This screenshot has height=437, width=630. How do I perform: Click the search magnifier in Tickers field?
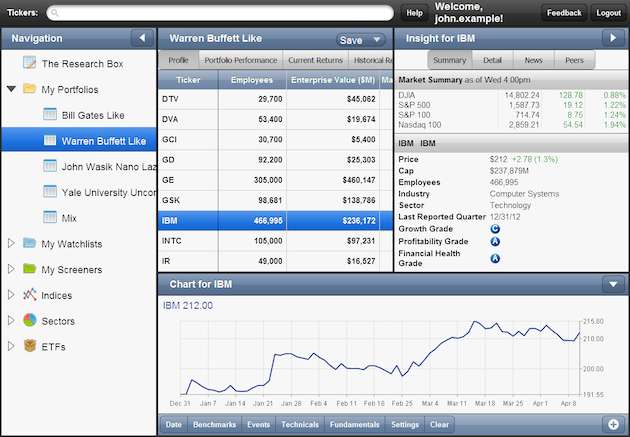(x=55, y=13)
